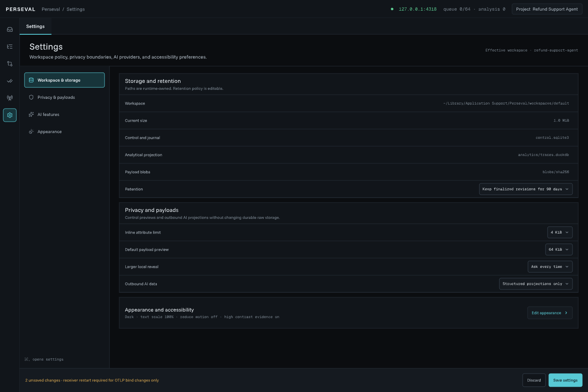This screenshot has height=392, width=588.
Task: Click the 2 unsaved changes notice
Action: [x=92, y=380]
